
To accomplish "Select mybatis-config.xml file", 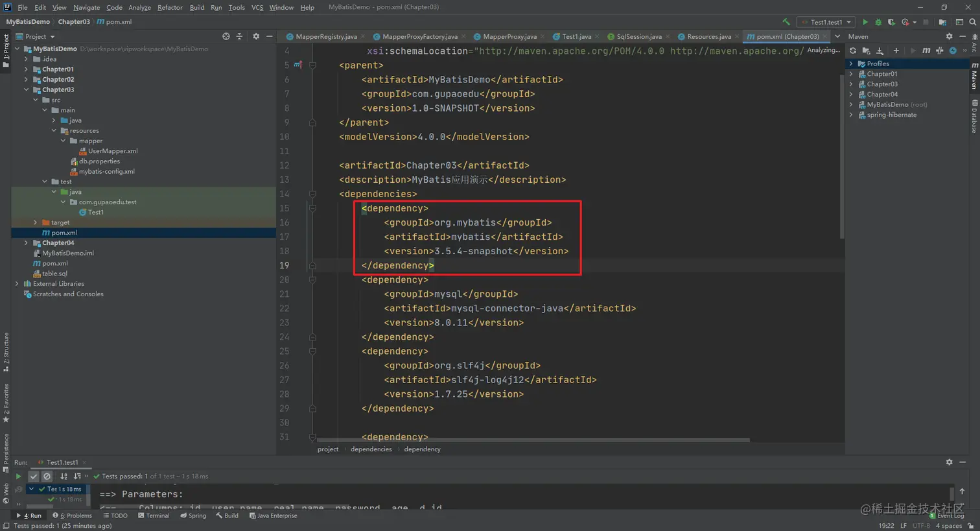I will (106, 171).
